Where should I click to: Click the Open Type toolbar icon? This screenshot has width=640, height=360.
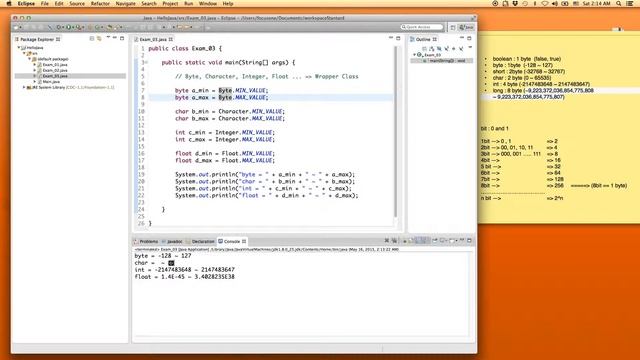tap(109, 27)
